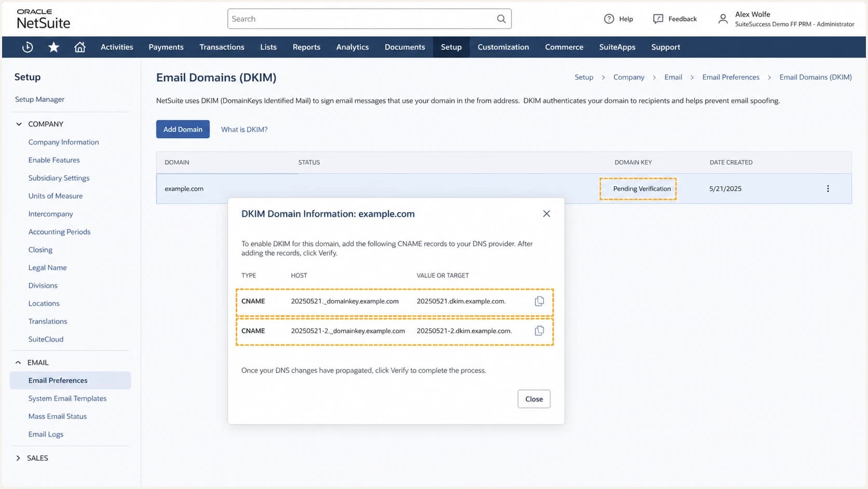This screenshot has width=868, height=489.
Task: Open Enable Features
Action: pyautogui.click(x=54, y=160)
